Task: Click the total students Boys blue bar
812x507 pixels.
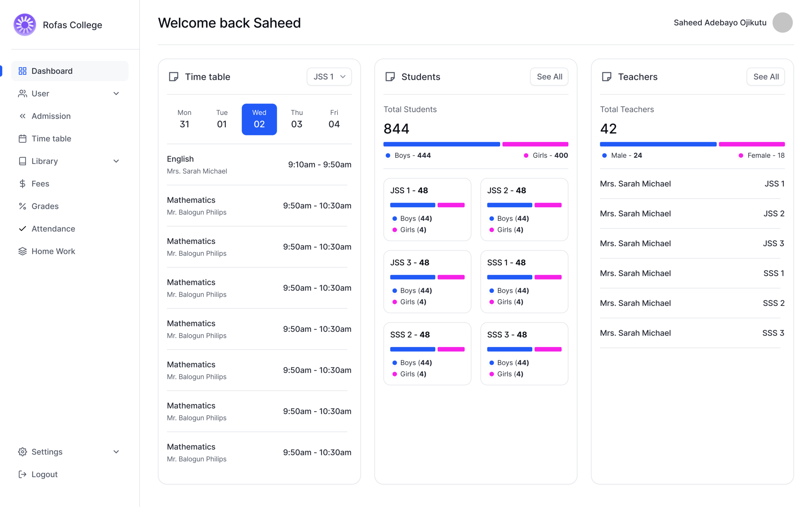Action: click(x=441, y=144)
